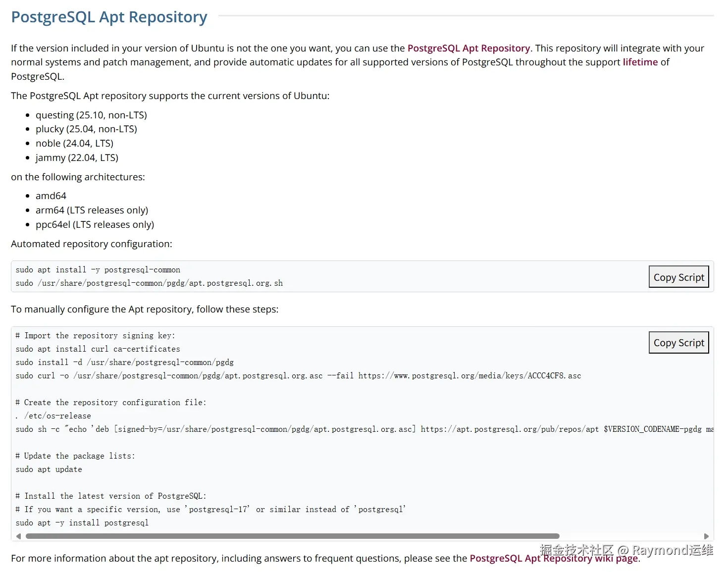
Task: Click the 'plucky (25.04, non-LTS)' list item
Action: tap(86, 129)
